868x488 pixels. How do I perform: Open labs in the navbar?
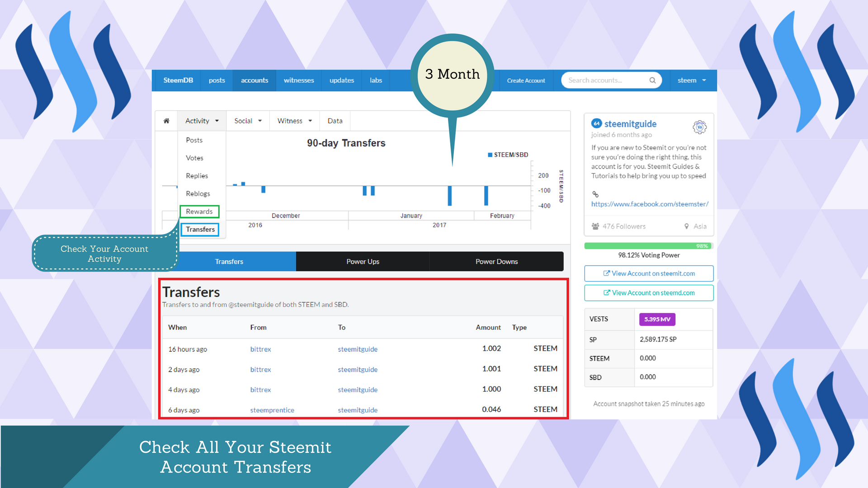376,80
